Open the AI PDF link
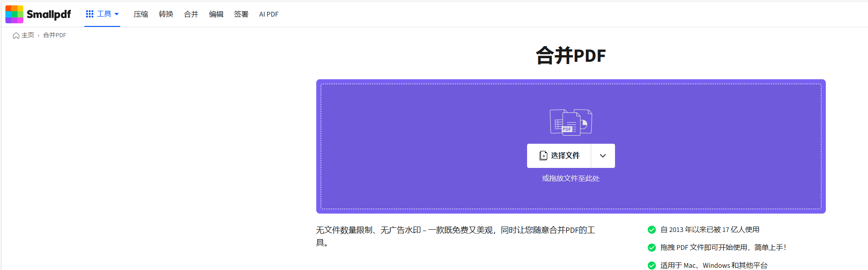The image size is (868, 270). [269, 14]
